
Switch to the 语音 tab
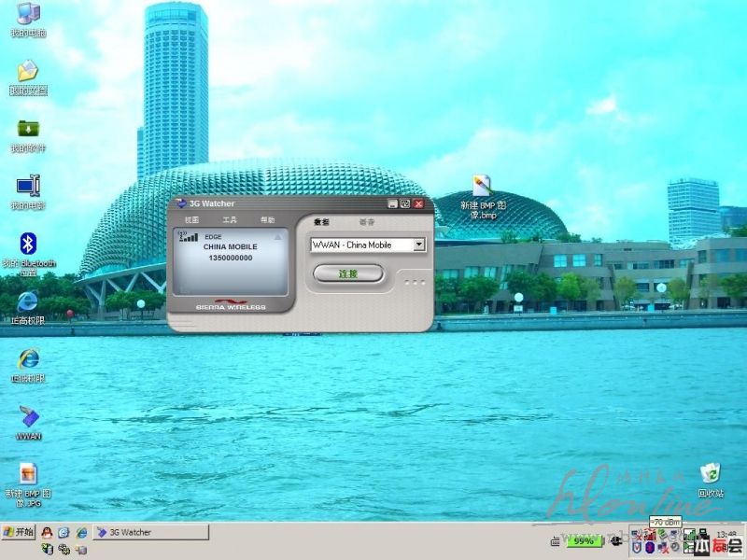(367, 222)
